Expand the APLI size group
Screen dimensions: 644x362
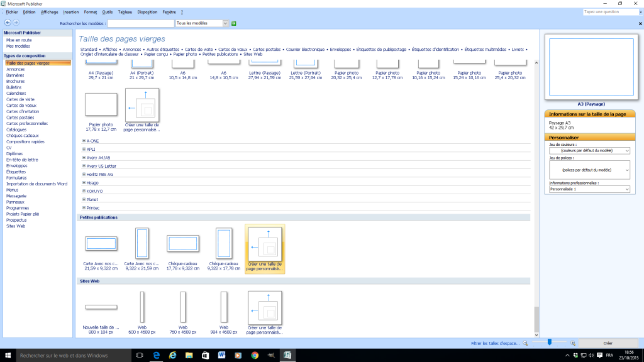[84, 150]
